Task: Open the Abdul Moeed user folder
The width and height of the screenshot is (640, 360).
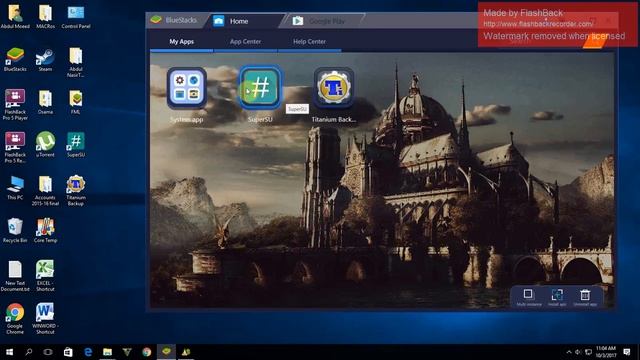Action: point(15,16)
